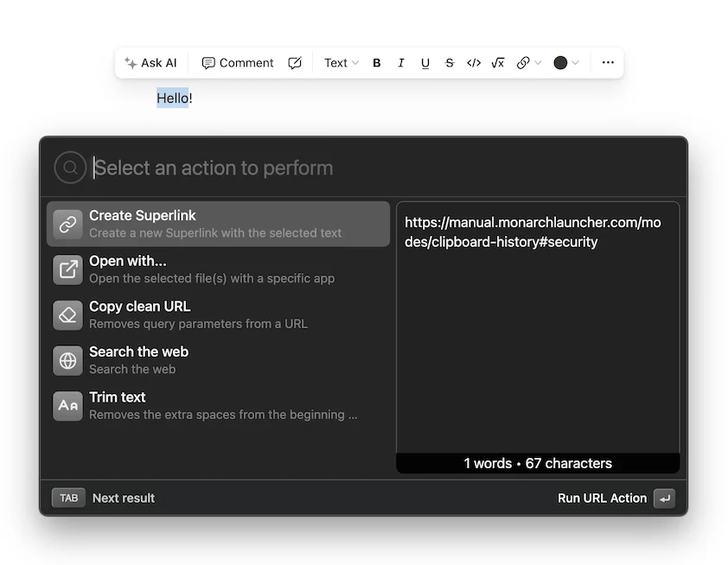Format selection as inline code

coord(473,62)
